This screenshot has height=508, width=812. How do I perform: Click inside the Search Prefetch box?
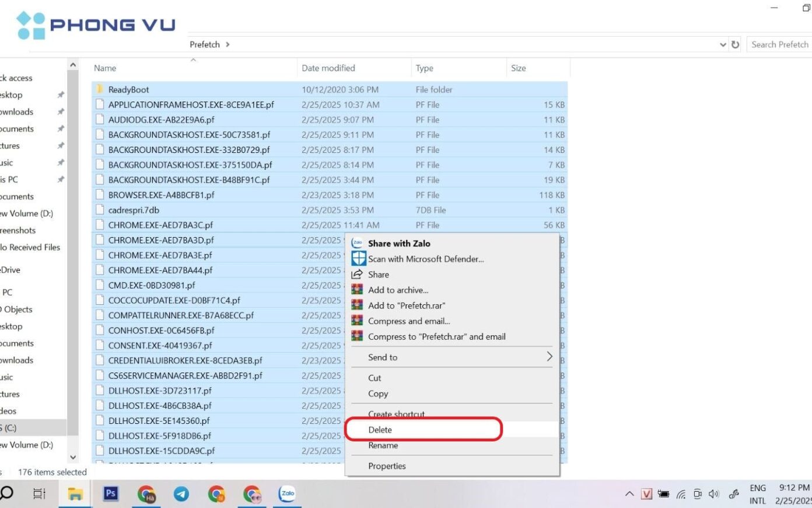click(x=779, y=44)
